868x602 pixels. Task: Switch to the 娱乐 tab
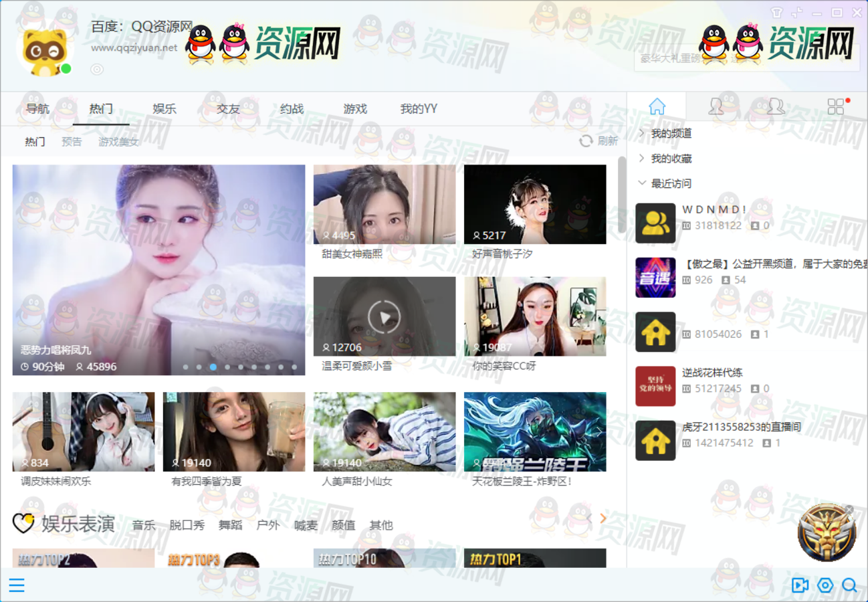click(165, 108)
